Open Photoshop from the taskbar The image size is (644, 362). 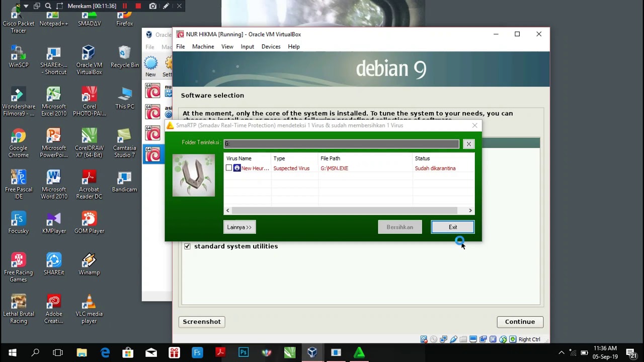pyautogui.click(x=244, y=352)
